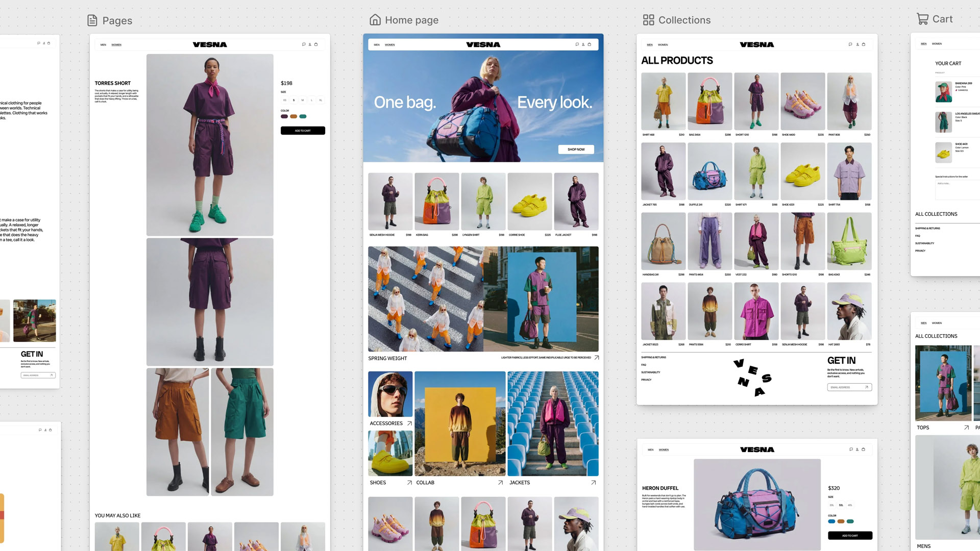This screenshot has width=980, height=551.
Task: Open bag icon in All Products page header
Action: [864, 44]
